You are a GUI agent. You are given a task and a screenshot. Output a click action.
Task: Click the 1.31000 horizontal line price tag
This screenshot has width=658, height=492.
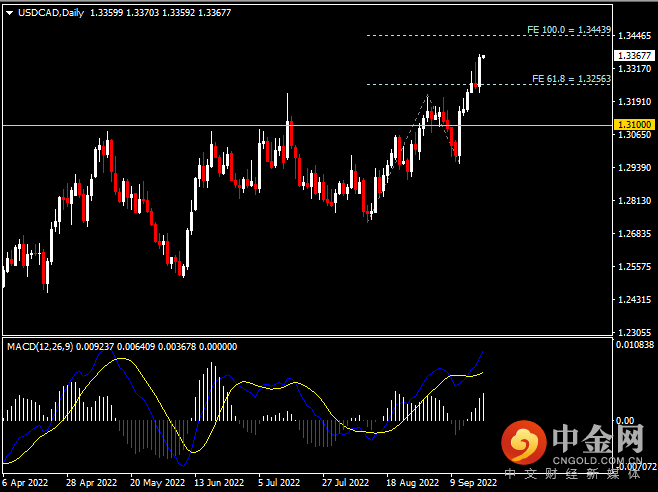(x=634, y=125)
